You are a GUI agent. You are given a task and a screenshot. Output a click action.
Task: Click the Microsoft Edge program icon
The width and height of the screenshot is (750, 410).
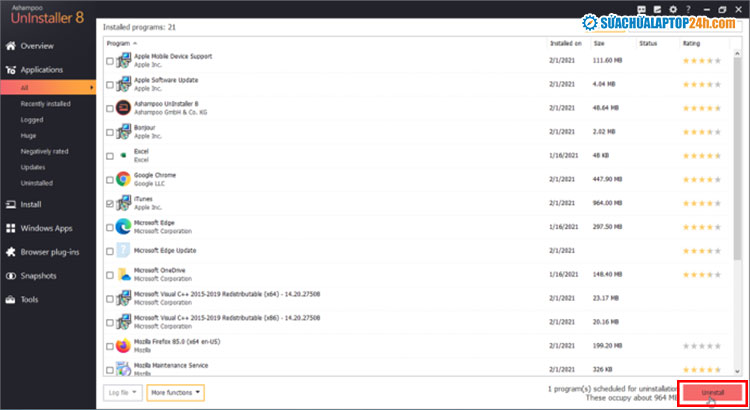tap(123, 226)
